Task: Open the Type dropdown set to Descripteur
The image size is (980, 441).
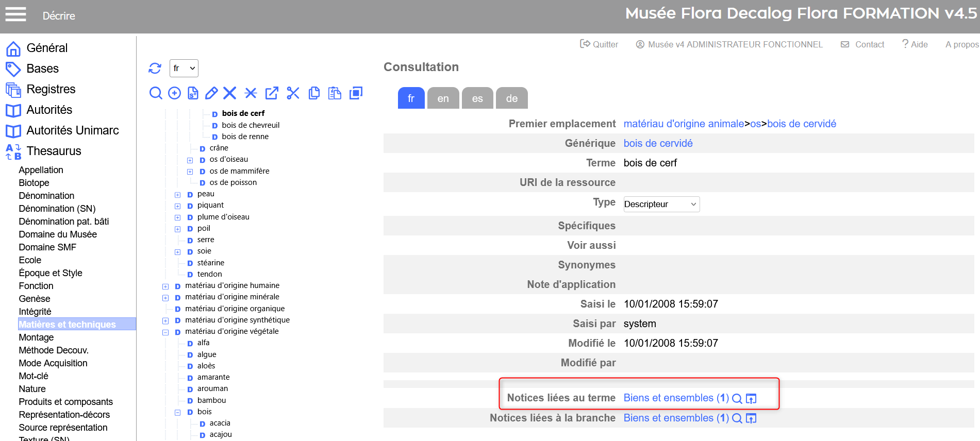Action: click(x=661, y=204)
